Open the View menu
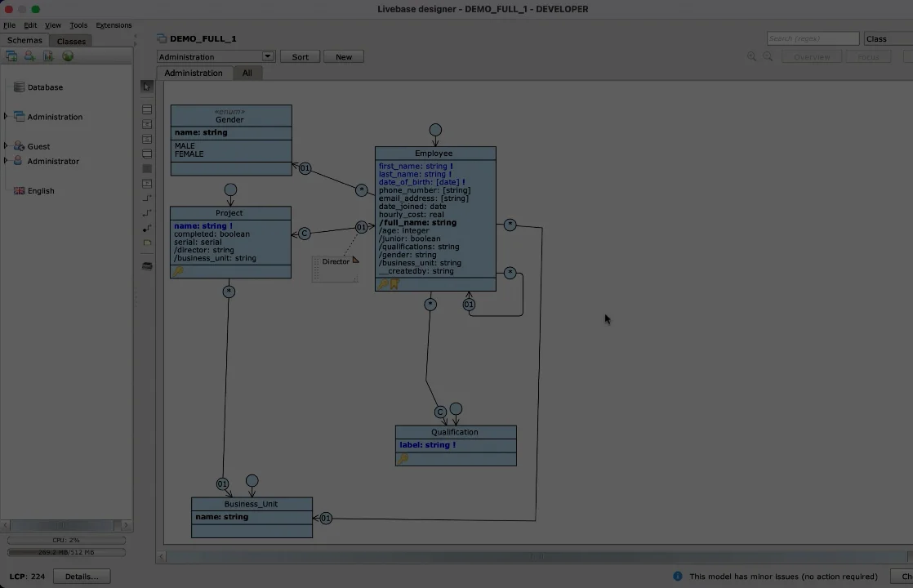 click(x=53, y=25)
